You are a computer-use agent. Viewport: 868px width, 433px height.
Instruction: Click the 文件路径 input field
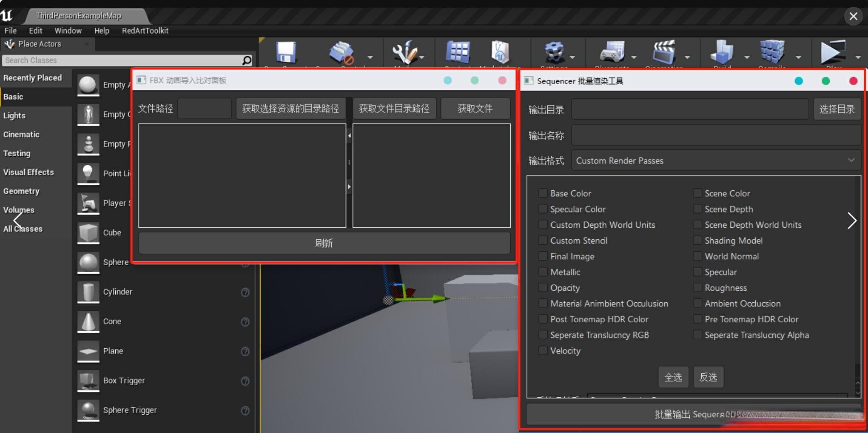[x=205, y=109]
